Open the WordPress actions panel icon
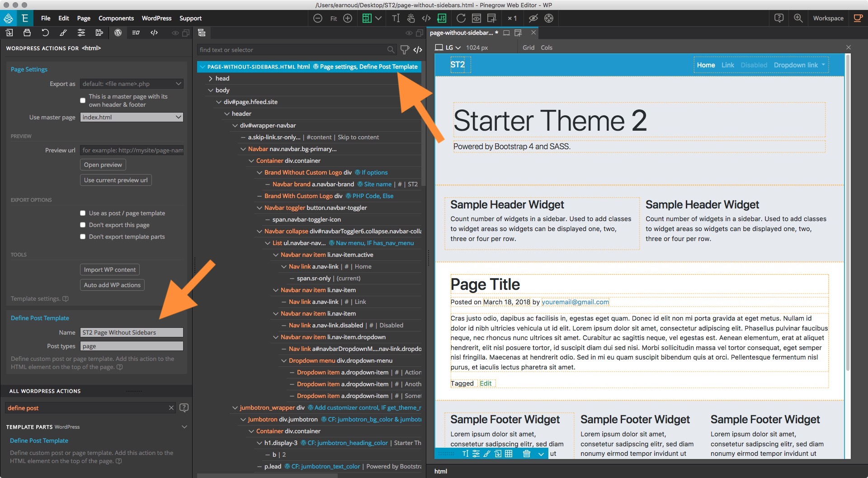The height and width of the screenshot is (478, 868). point(118,33)
